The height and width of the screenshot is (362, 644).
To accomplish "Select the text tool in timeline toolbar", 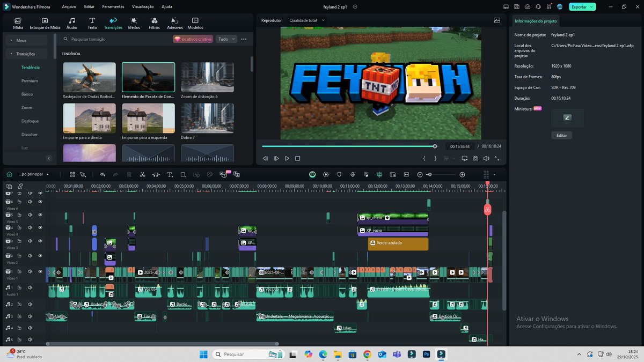I will point(170,174).
